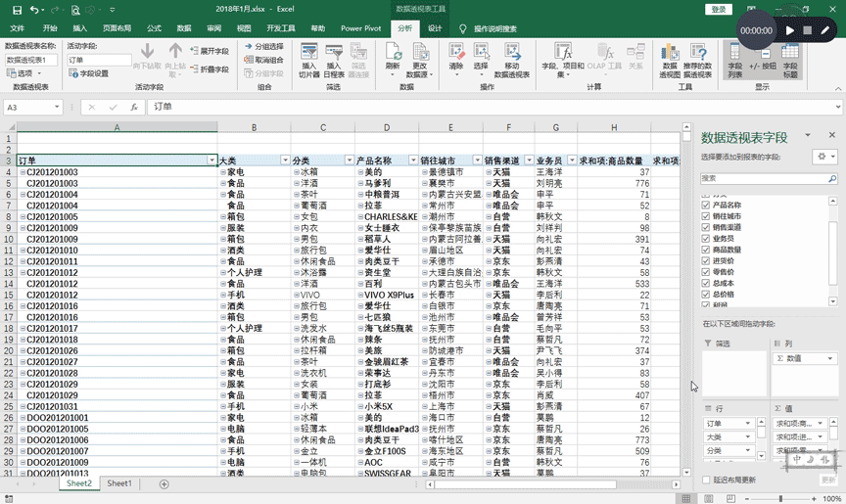Screen dimensions: 846x504
Task: Open the 订单 column filter dropdown
Action: coord(211,160)
